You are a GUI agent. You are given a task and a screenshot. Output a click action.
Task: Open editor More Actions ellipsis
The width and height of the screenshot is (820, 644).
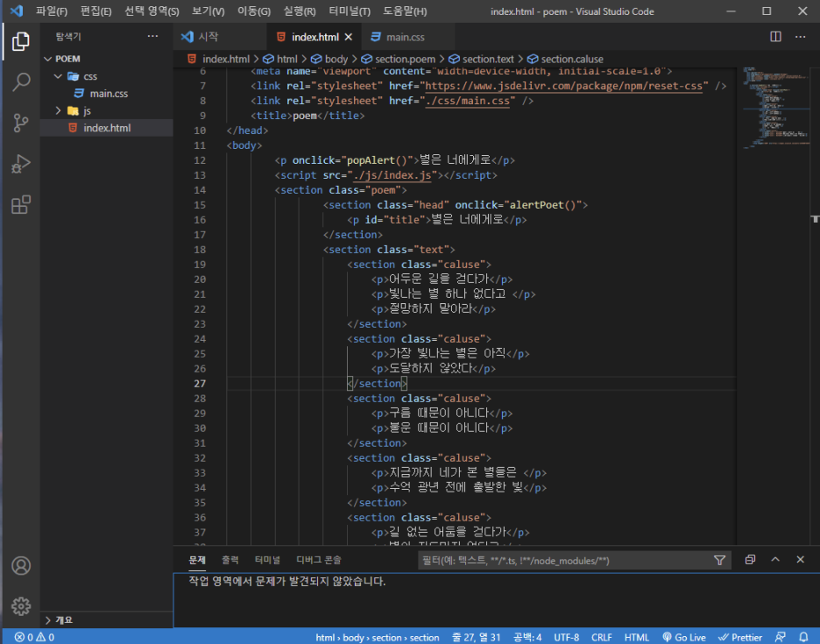800,37
